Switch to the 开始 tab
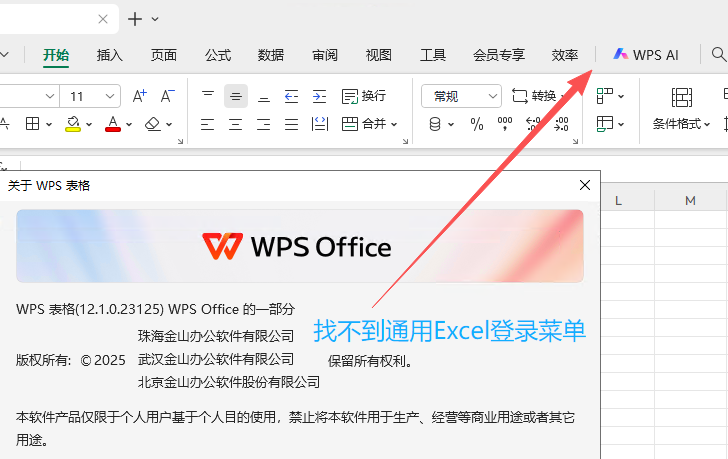 point(56,55)
